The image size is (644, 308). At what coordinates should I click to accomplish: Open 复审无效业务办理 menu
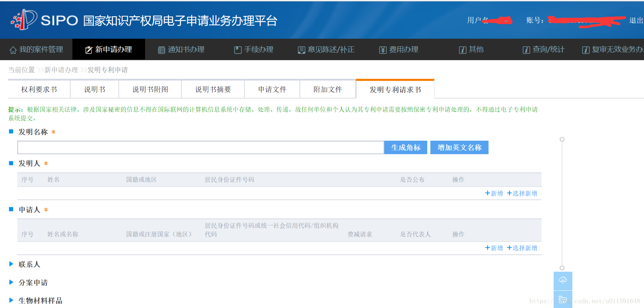[x=613, y=49]
